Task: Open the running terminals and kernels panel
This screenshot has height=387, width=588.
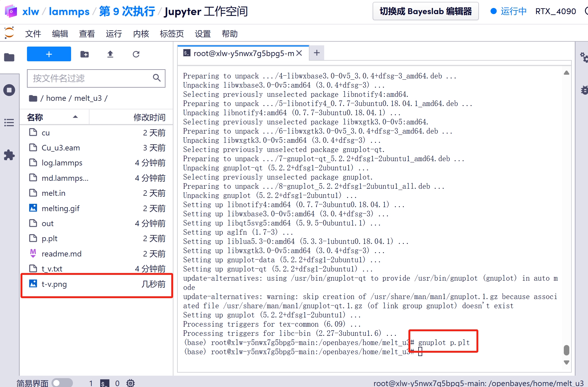Action: [x=9, y=90]
